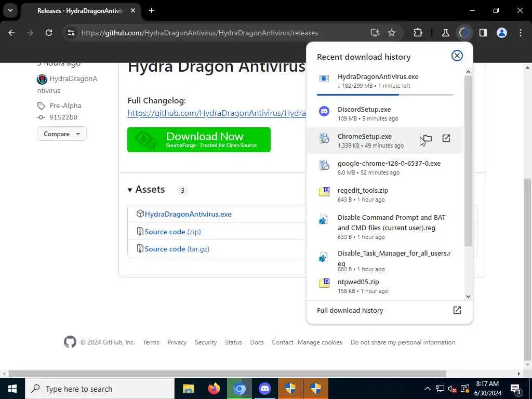Viewport: 532px width, 399px height.
Task: Open the Full Changelog link
Action: pyautogui.click(x=217, y=113)
